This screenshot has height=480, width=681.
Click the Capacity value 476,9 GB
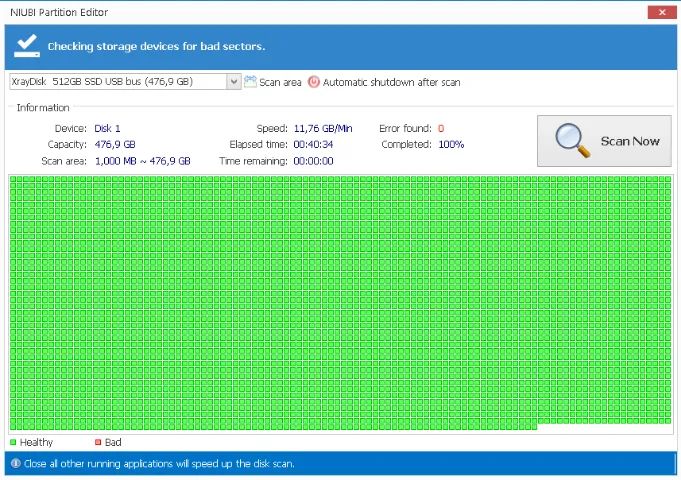tap(115, 144)
